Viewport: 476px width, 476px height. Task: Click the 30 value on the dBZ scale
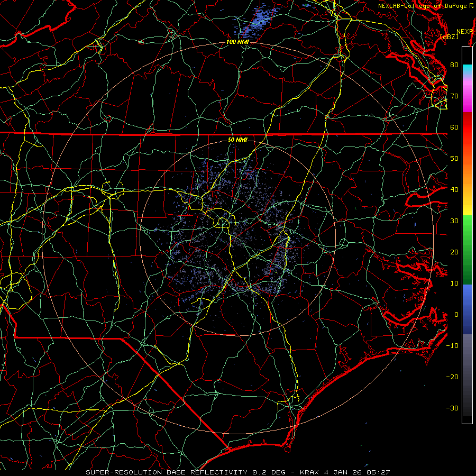454,221
